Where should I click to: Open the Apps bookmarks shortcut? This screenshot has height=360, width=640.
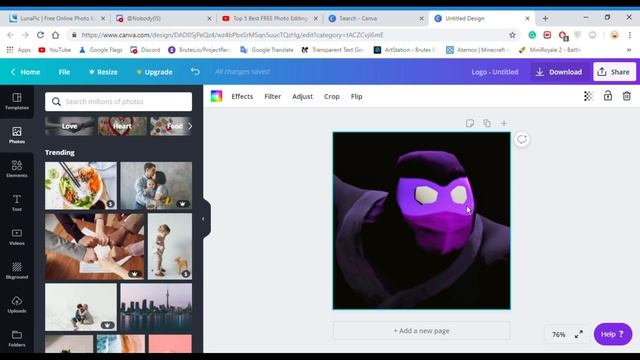point(19,50)
